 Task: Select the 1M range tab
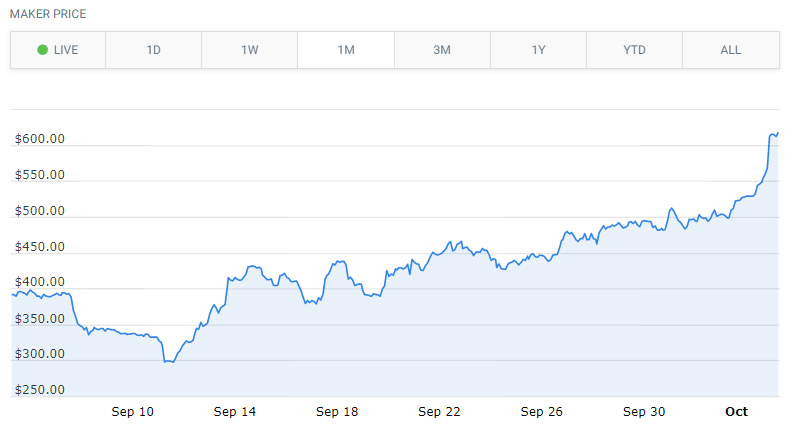tap(346, 50)
